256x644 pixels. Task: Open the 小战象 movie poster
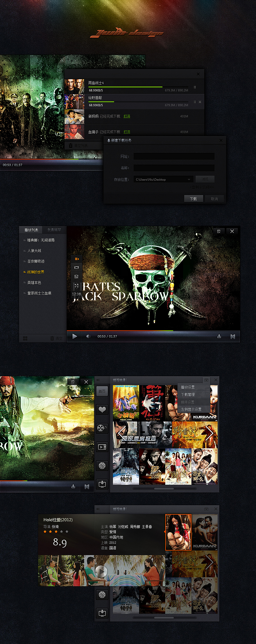(x=126, y=403)
